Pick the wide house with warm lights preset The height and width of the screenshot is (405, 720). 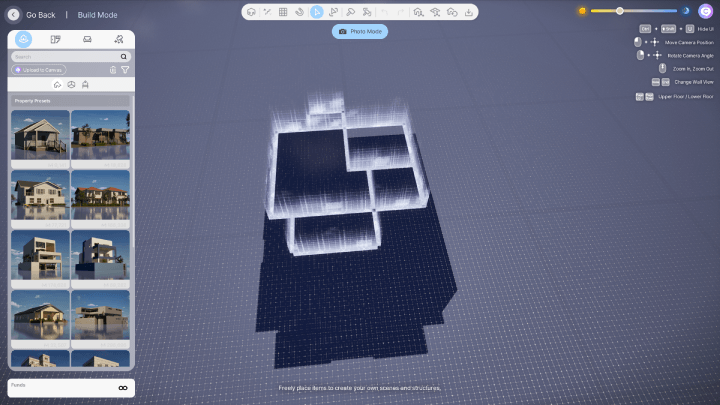click(x=40, y=319)
